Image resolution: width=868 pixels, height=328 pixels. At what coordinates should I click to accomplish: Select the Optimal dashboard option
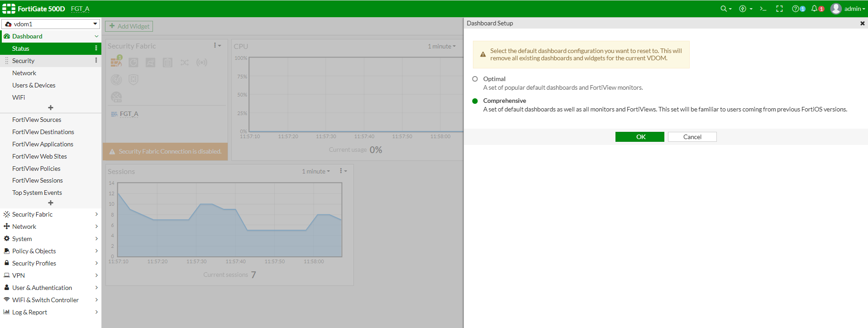[x=475, y=79]
